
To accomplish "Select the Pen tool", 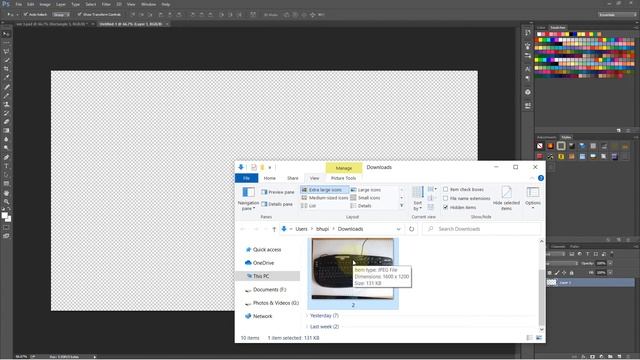I will pyautogui.click(x=6, y=157).
